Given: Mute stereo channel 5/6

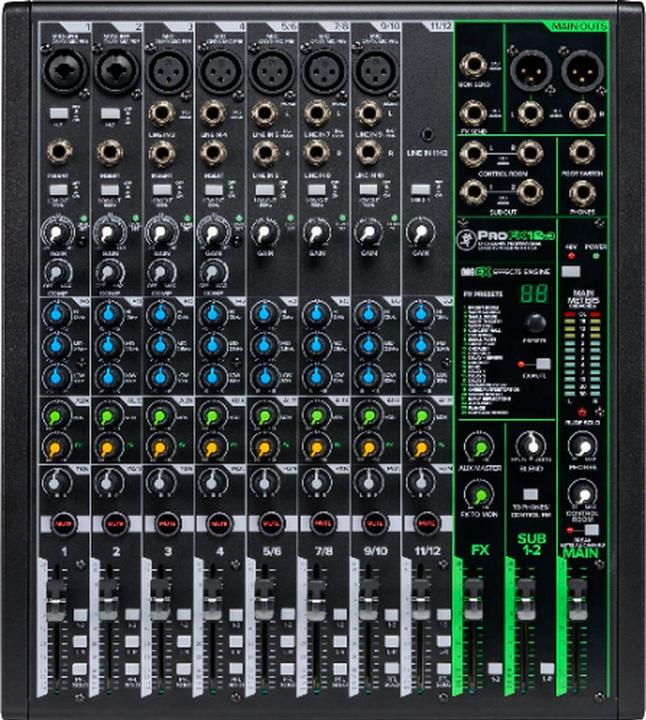Looking at the screenshot, I should (x=271, y=523).
